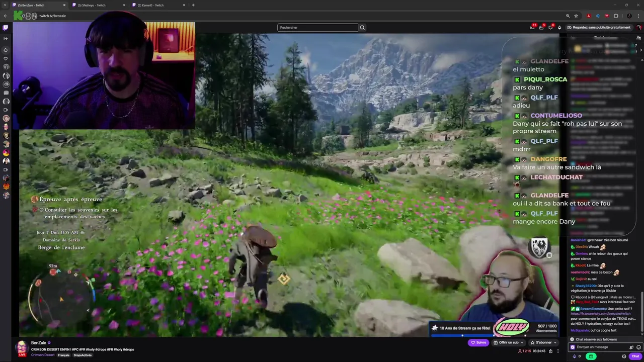Click the DropsActivés tag

coord(83,355)
